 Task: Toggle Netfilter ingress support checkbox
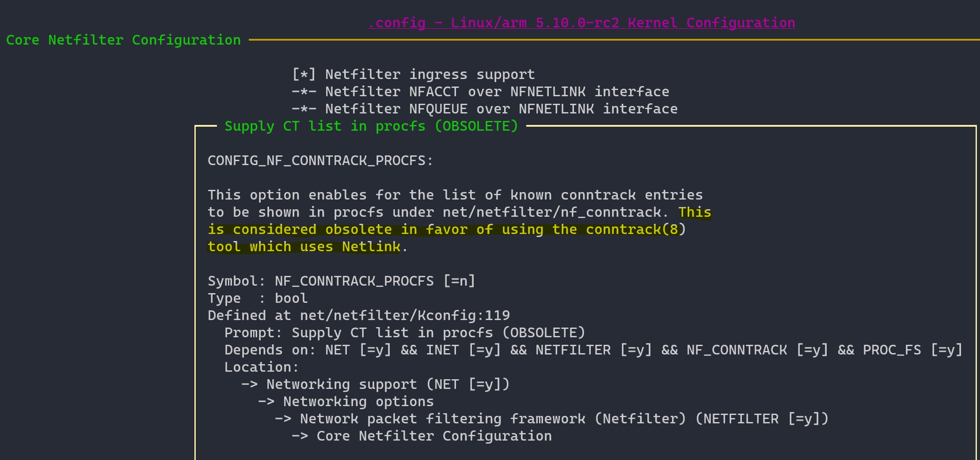coord(413,74)
